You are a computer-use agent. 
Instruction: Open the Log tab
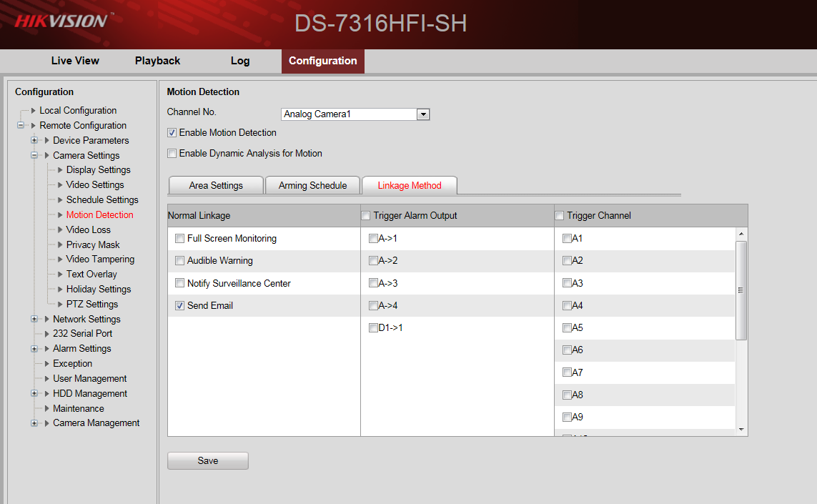tap(240, 61)
